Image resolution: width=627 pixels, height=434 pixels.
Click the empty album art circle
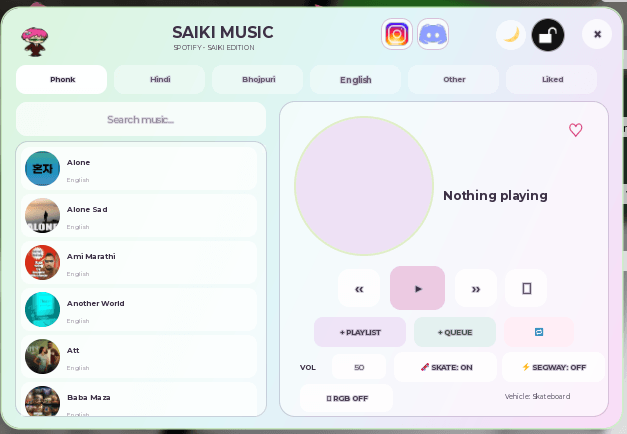(x=364, y=186)
